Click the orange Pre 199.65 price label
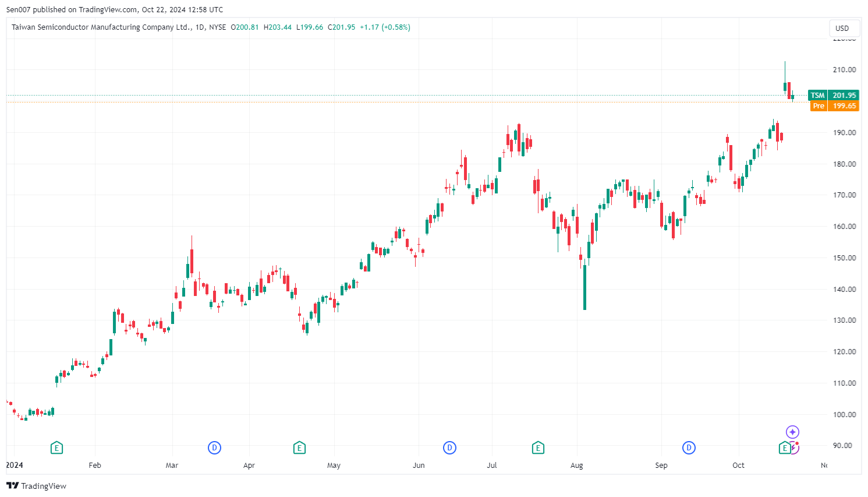868x497 pixels. coord(835,105)
